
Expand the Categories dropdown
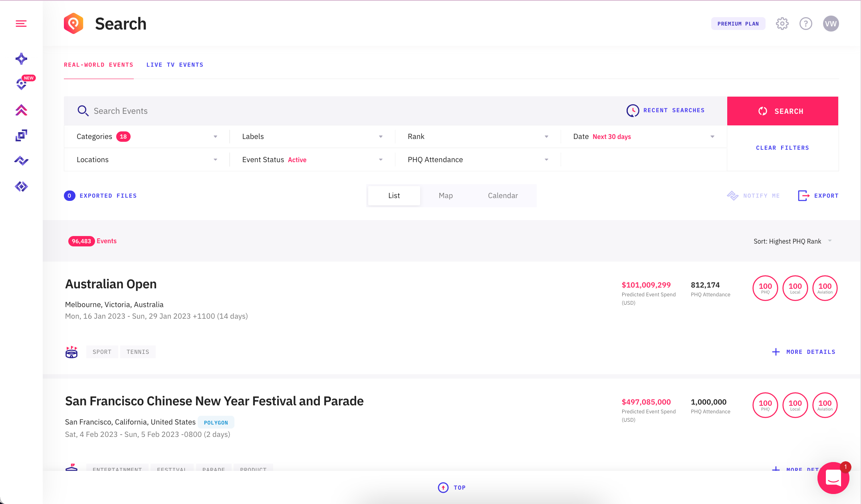(147, 137)
